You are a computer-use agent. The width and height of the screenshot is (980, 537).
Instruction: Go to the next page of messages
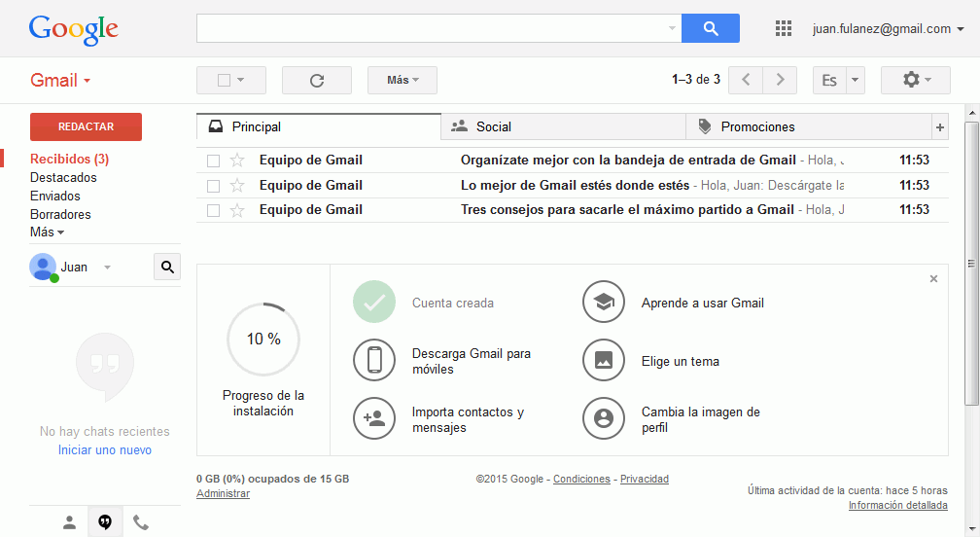coord(780,80)
